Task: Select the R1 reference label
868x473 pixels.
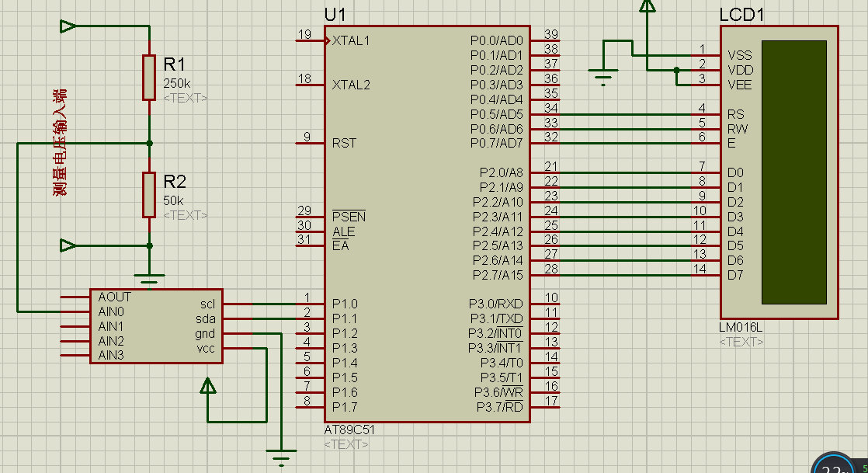Action: 175,64
